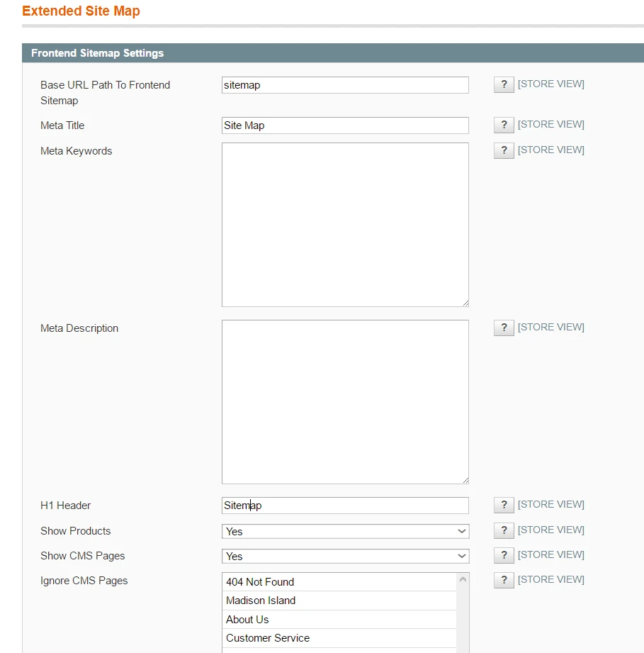644x653 pixels.
Task: Open the help tooltip for Meta Keywords
Action: click(504, 150)
